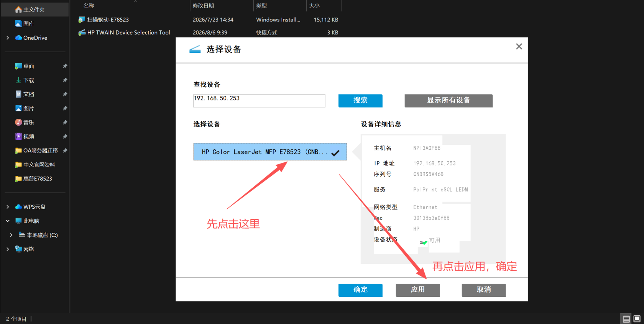Unpin 图片 using its pin icon
644x324 pixels.
(65, 108)
